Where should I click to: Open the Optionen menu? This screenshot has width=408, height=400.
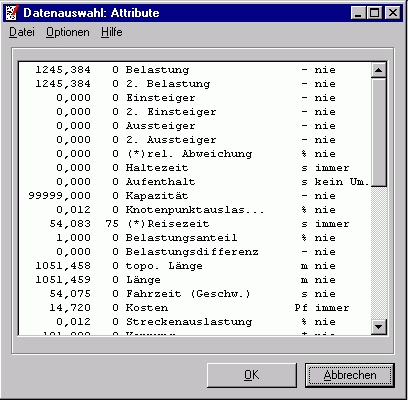[68, 32]
